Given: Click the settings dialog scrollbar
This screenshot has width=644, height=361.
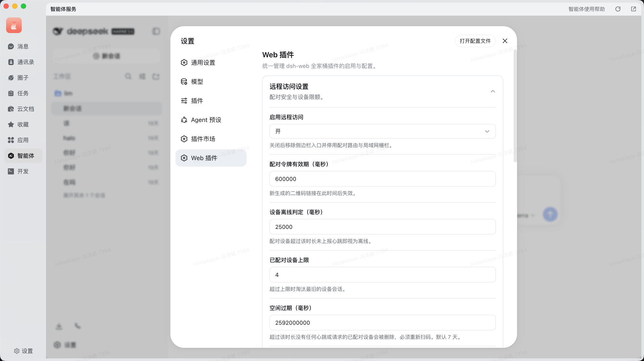Looking at the screenshot, I should click(x=515, y=106).
